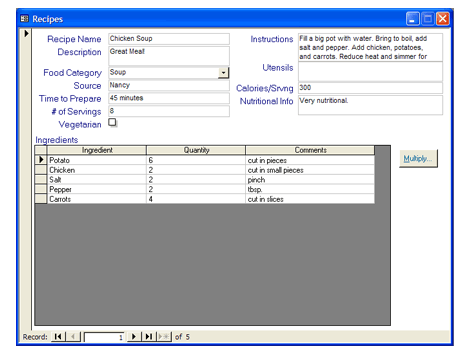Select the Carrots row selector
This screenshot has width=473, height=362.
coord(41,199)
